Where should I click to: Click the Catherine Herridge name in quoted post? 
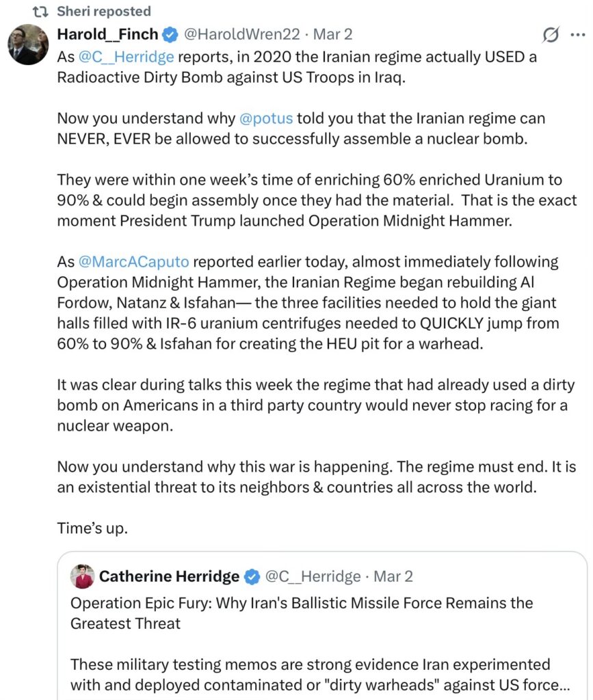click(x=169, y=577)
